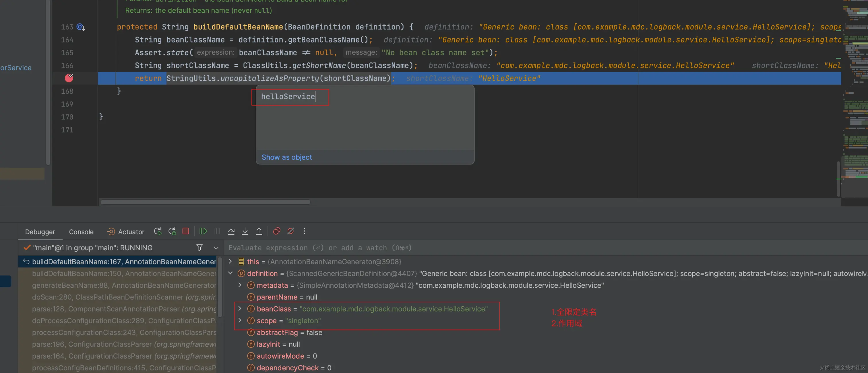The height and width of the screenshot is (373, 868).
Task: Toggle the breakpoint on the return line
Action: [69, 78]
